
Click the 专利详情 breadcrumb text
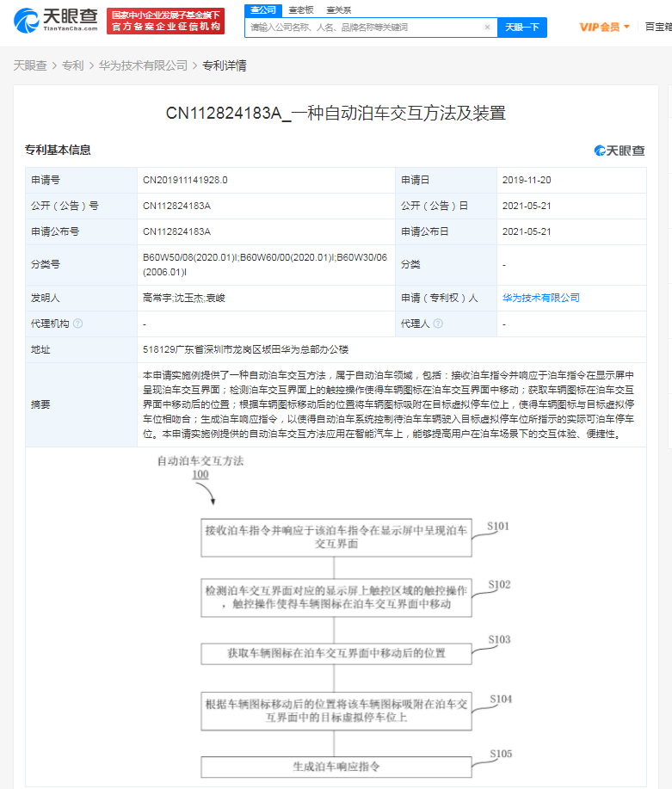click(225, 65)
